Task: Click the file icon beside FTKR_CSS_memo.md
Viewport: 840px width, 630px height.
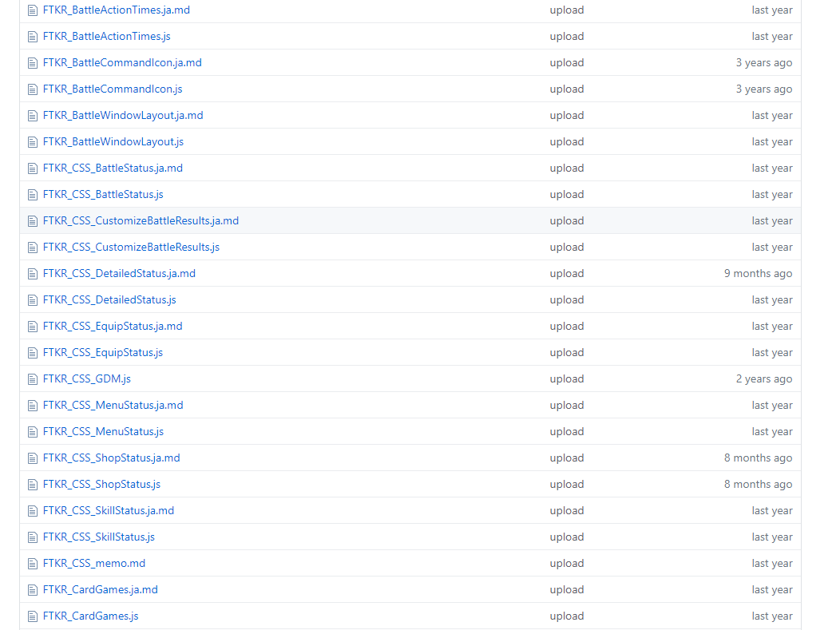Action: [x=33, y=564]
